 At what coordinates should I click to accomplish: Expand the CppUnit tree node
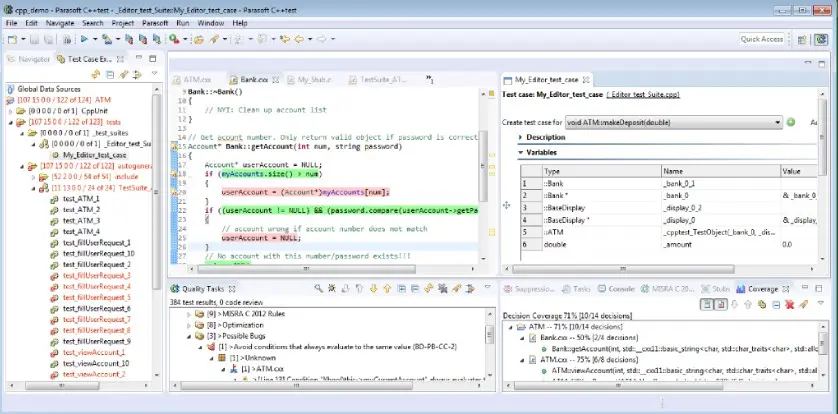click(10, 111)
